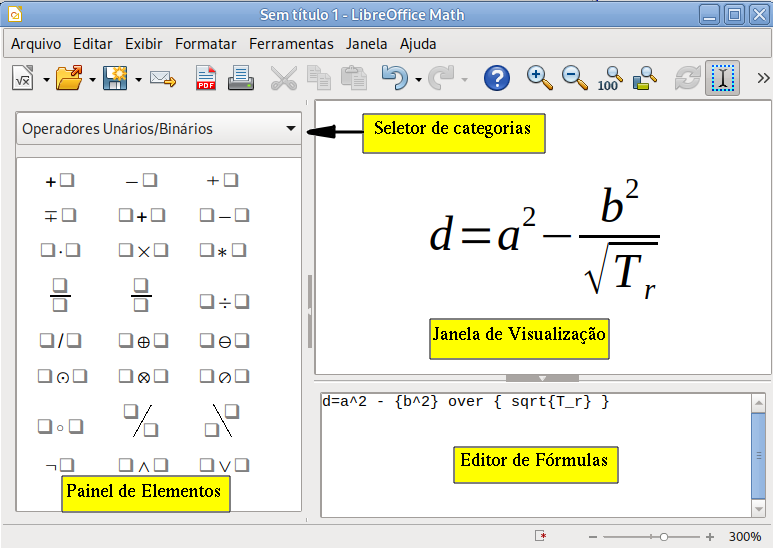The image size is (773, 550).
Task: Insert the logical OR element
Action: [224, 465]
